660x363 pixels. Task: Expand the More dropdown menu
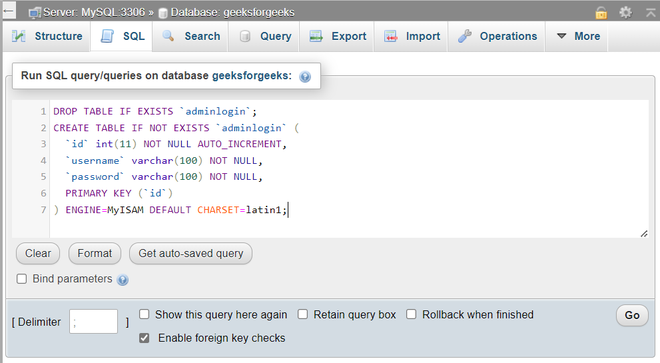pyautogui.click(x=578, y=37)
